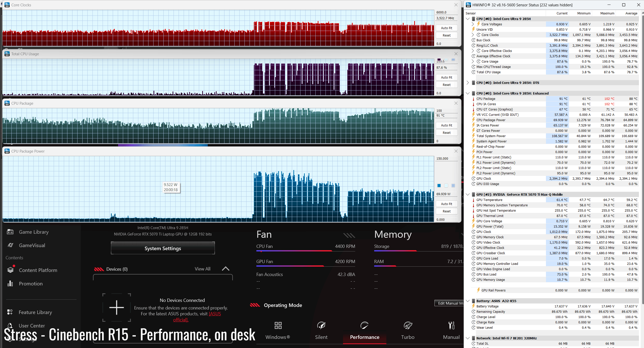Viewport: 644px width, 348px height.
Task: Open System Settings in Armoury Crate
Action: (163, 248)
